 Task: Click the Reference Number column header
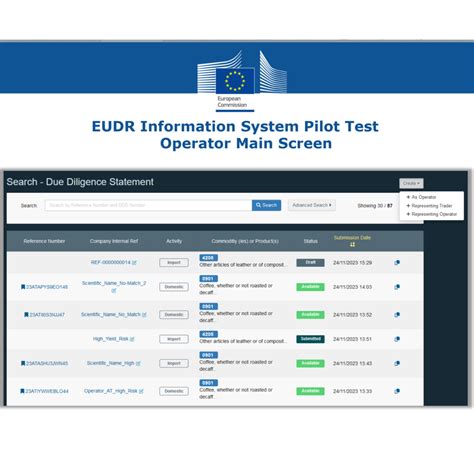click(x=44, y=241)
